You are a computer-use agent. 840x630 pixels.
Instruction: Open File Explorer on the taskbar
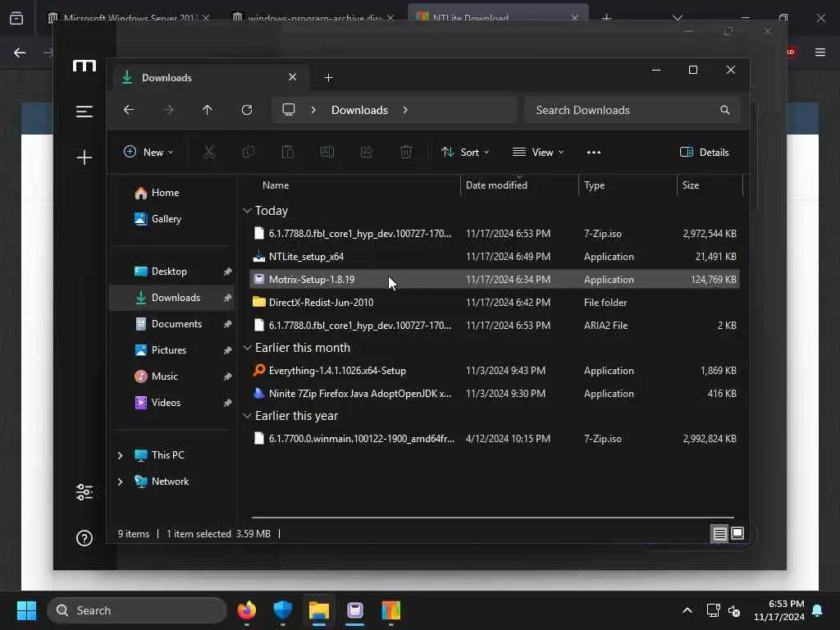click(x=319, y=610)
